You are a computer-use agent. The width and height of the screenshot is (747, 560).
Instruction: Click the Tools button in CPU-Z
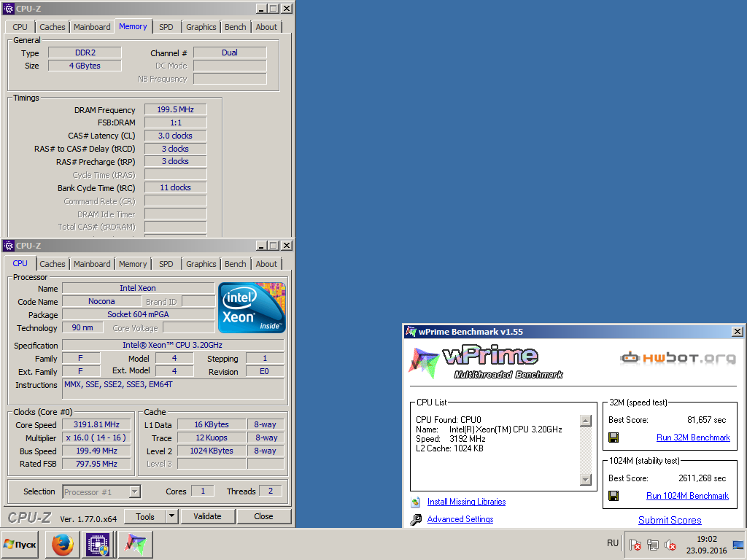pyautogui.click(x=145, y=516)
